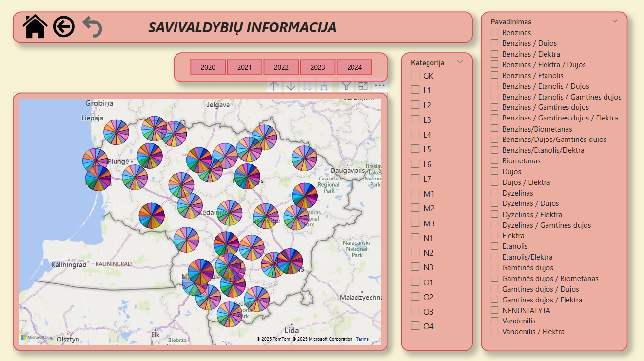Go to next hierarchy level double-arrow icon
This screenshot has height=361, width=644.
point(307,86)
